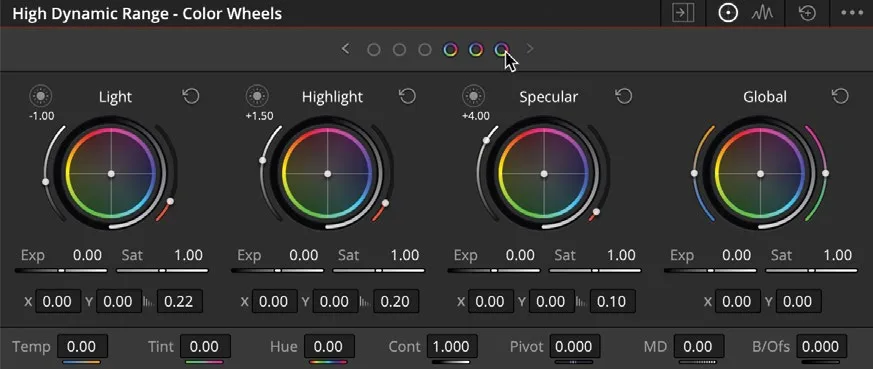This screenshot has height=369, width=873.
Task: Click the Specular Exp slider bar
Action: tap(493, 270)
